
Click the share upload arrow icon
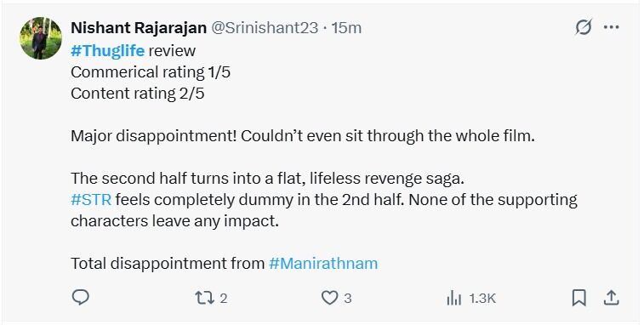[611, 298]
